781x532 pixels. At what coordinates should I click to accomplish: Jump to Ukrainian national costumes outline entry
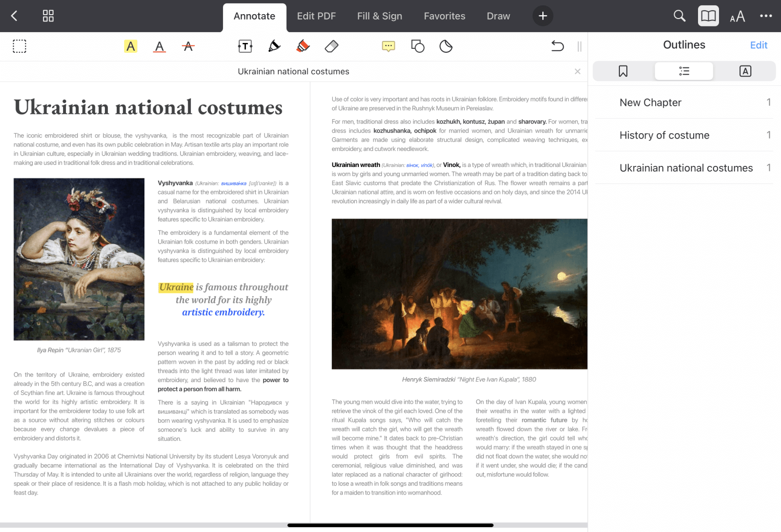coord(684,168)
